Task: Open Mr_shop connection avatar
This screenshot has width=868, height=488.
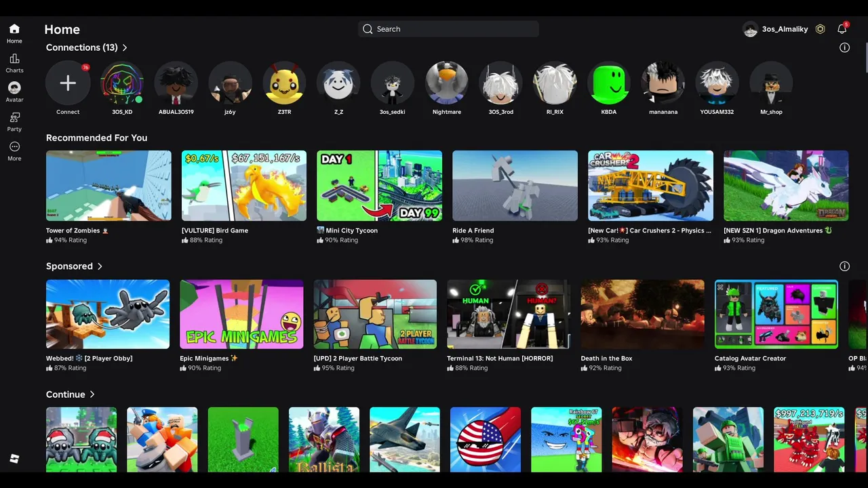Action: [x=772, y=83]
